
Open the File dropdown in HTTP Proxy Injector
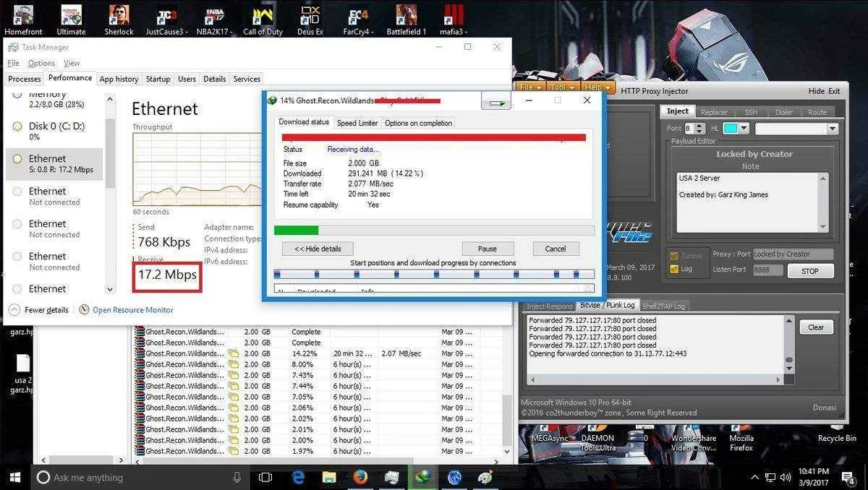click(532, 87)
